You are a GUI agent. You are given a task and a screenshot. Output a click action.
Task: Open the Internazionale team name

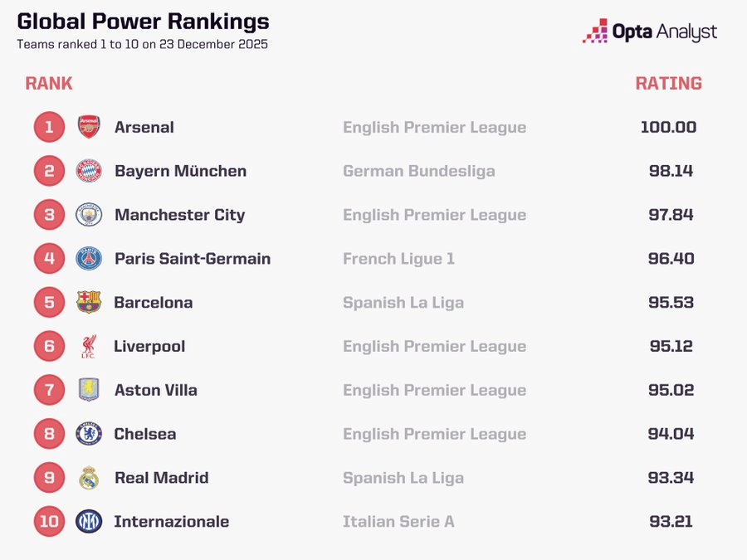(171, 522)
